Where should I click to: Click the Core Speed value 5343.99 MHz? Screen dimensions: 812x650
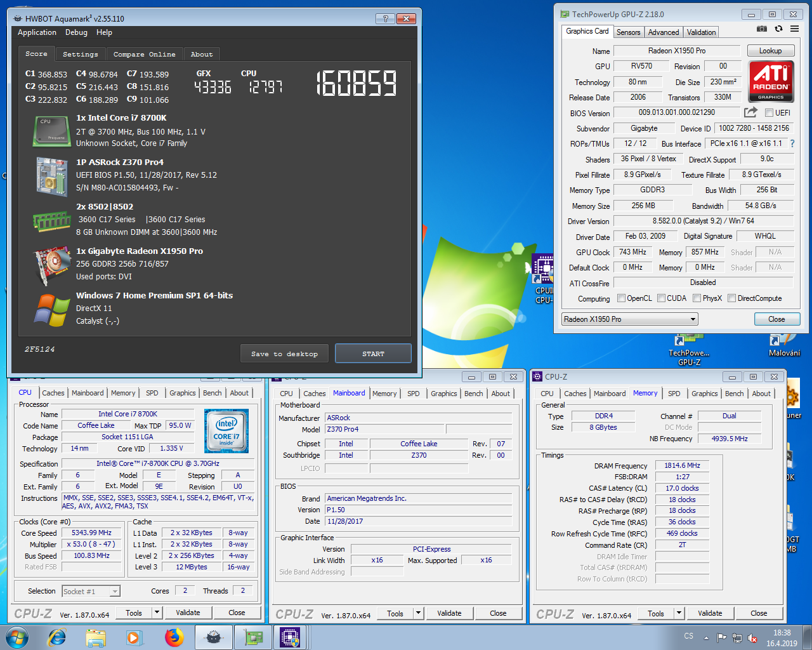(x=91, y=533)
